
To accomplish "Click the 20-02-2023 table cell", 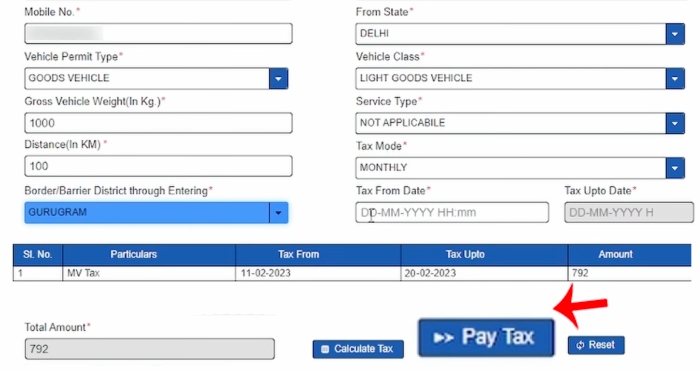I will [x=484, y=273].
